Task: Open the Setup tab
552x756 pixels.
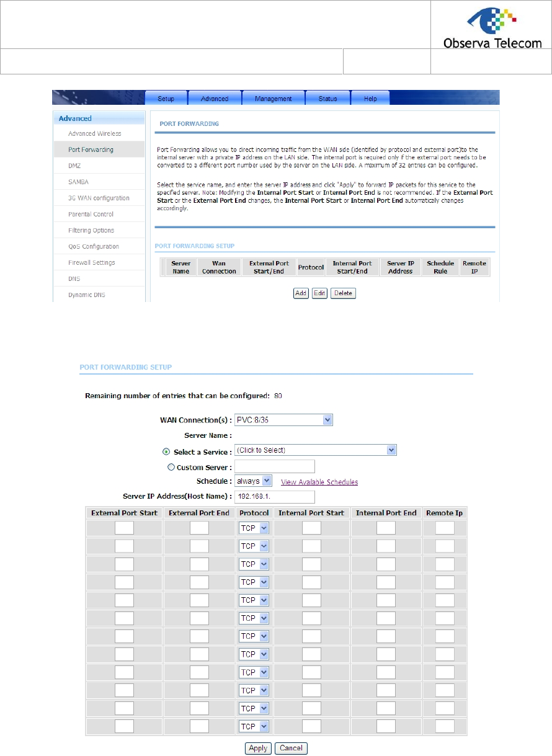Action: [x=166, y=99]
